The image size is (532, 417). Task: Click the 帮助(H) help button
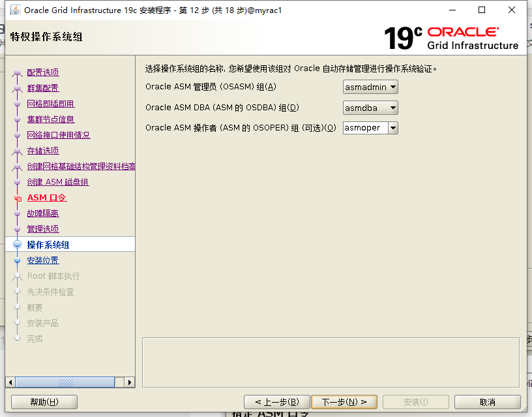pos(44,402)
